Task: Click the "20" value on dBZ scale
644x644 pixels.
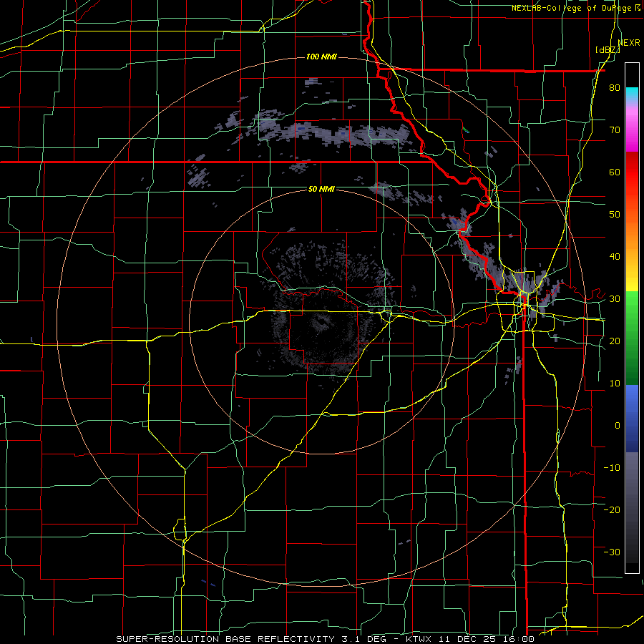Action: pyautogui.click(x=615, y=341)
